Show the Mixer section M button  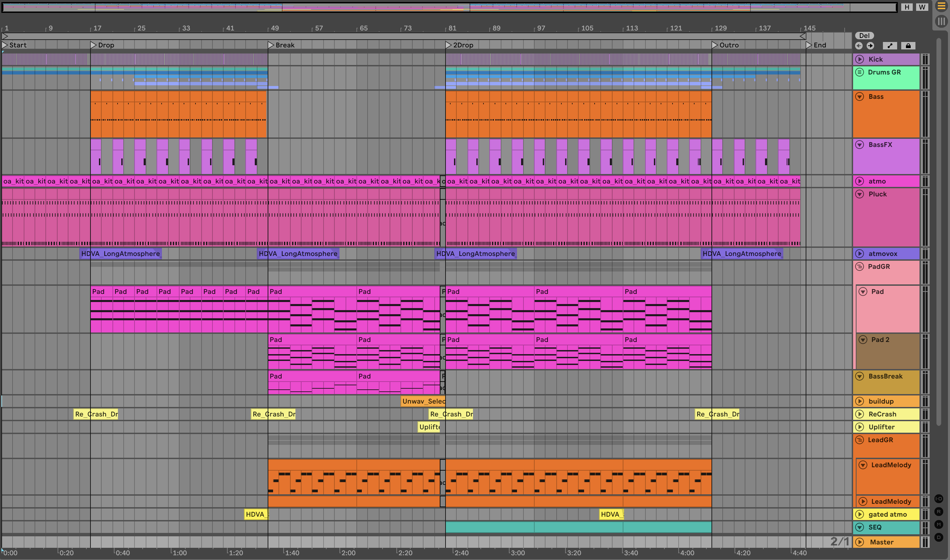tap(939, 524)
